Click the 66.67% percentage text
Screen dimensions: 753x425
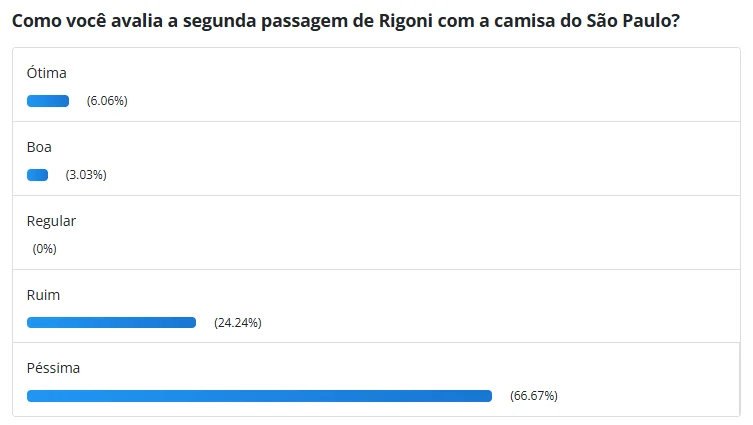click(x=533, y=396)
